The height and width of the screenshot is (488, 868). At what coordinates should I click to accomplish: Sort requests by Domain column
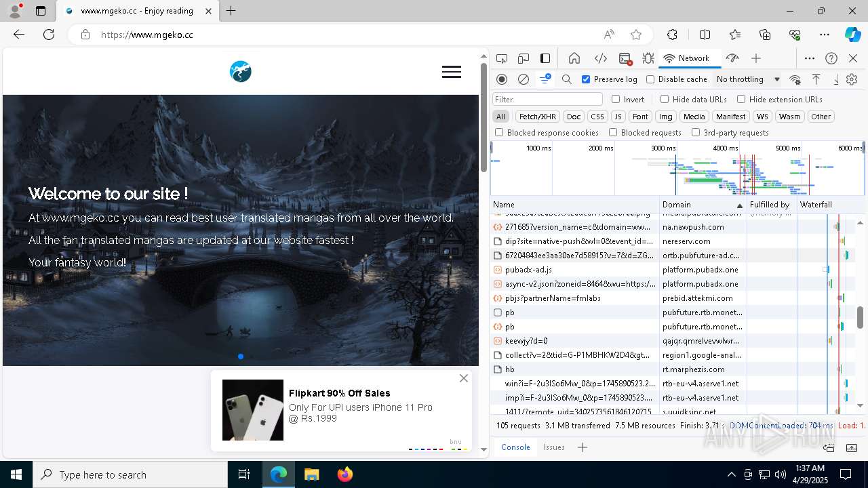tap(703, 205)
